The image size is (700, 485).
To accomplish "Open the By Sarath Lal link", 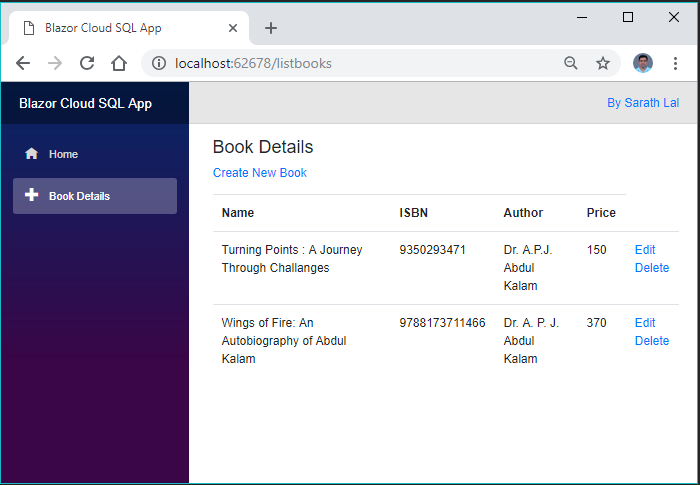I will pyautogui.click(x=643, y=103).
